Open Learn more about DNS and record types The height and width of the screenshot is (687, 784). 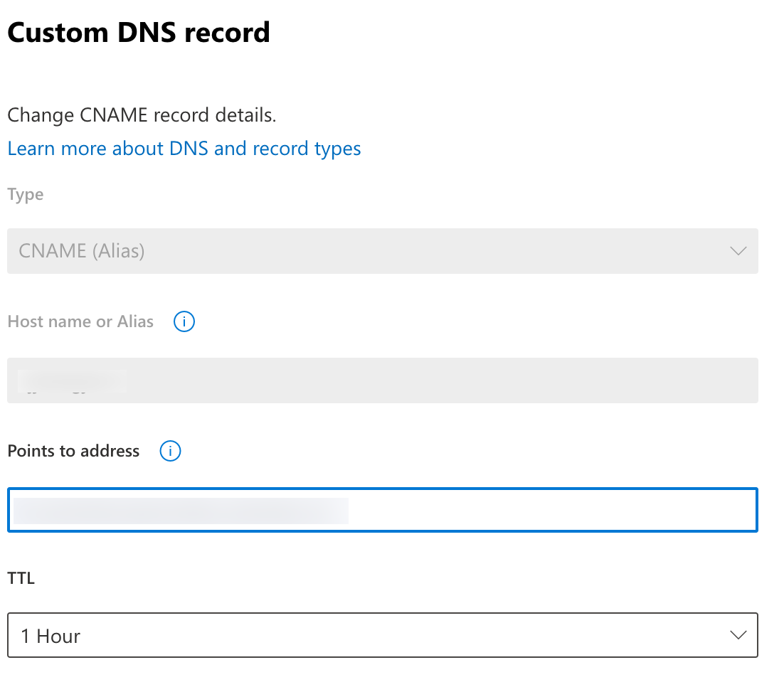pyautogui.click(x=184, y=149)
